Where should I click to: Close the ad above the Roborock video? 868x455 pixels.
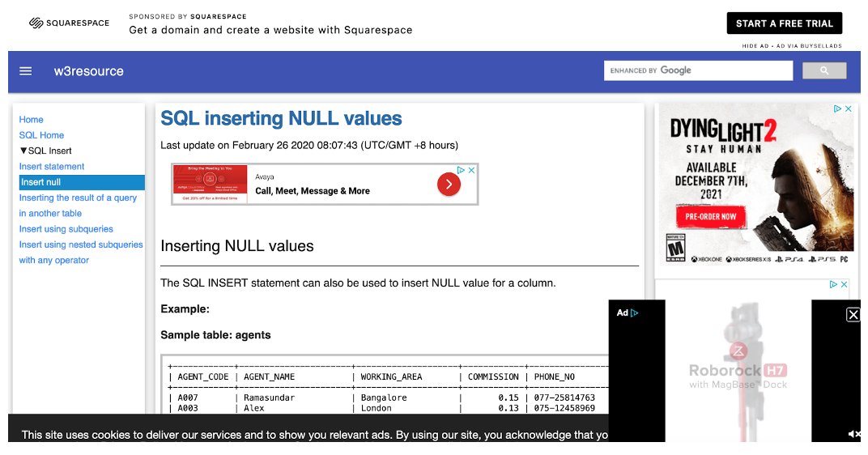click(x=845, y=284)
